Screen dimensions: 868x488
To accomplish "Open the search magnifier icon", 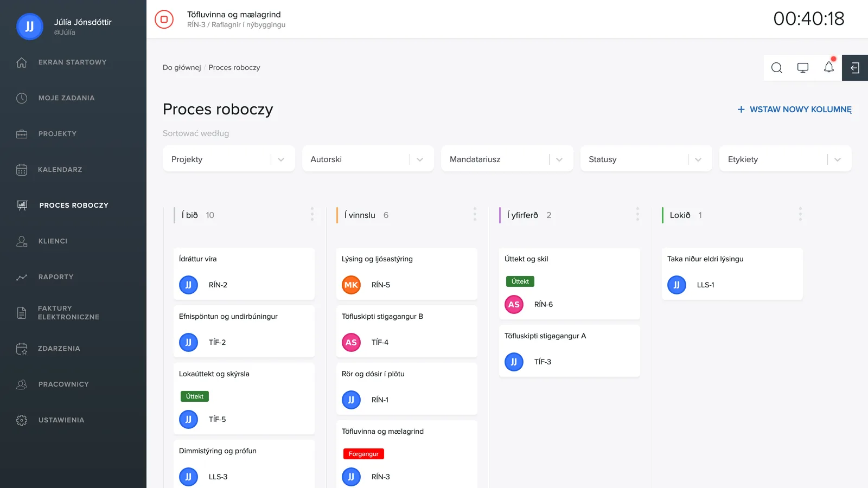I will coord(777,68).
